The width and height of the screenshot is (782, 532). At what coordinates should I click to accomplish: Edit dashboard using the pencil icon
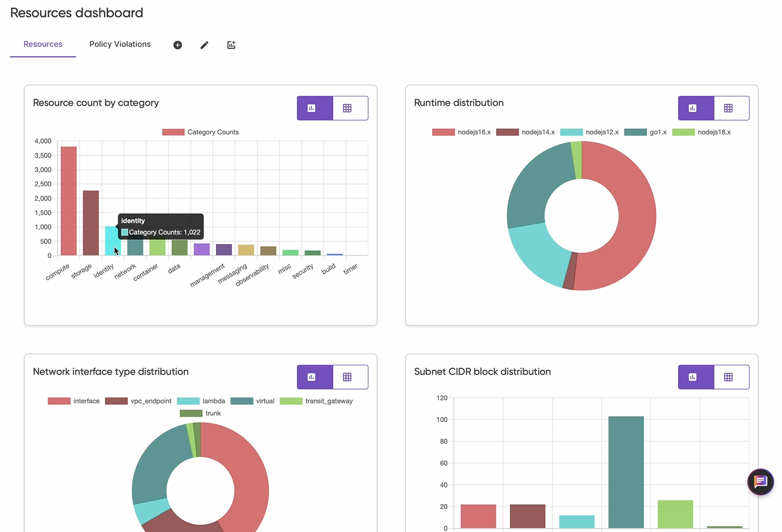click(x=204, y=45)
